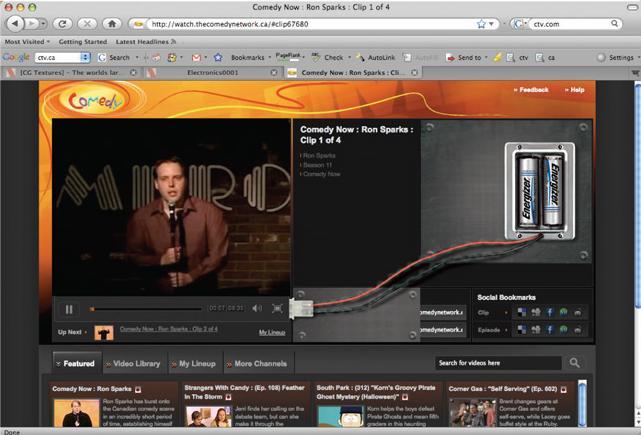The height and width of the screenshot is (435, 641).
Task: Click the featured list scrollbar
Action: point(582,404)
